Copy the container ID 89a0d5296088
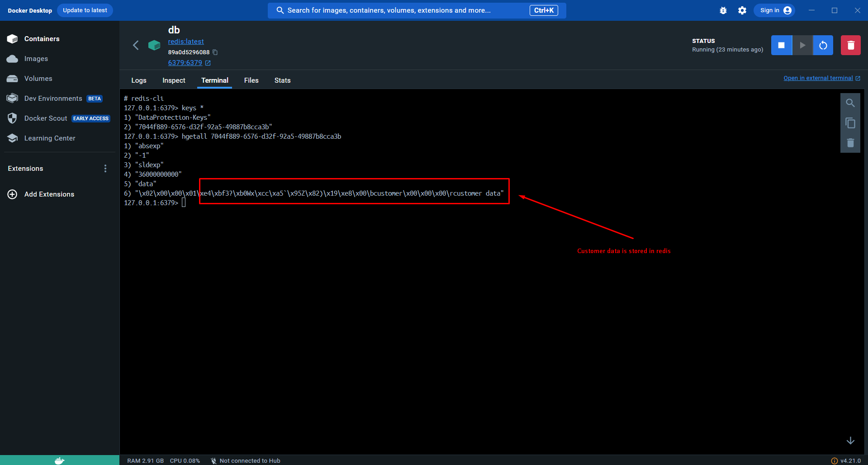The height and width of the screenshot is (465, 868). [x=215, y=52]
